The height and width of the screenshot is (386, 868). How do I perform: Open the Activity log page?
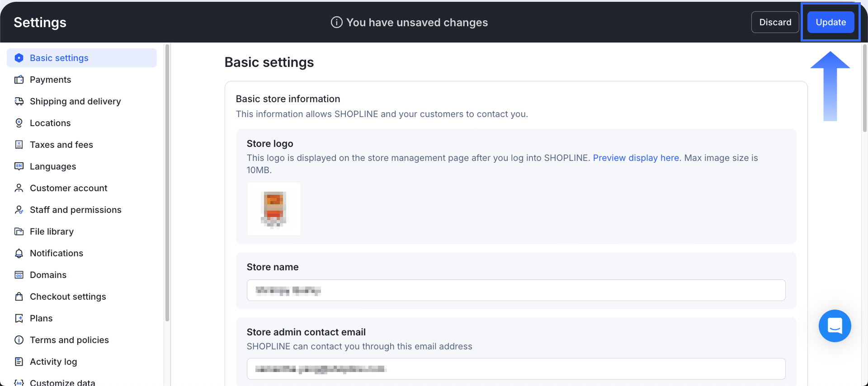(53, 362)
